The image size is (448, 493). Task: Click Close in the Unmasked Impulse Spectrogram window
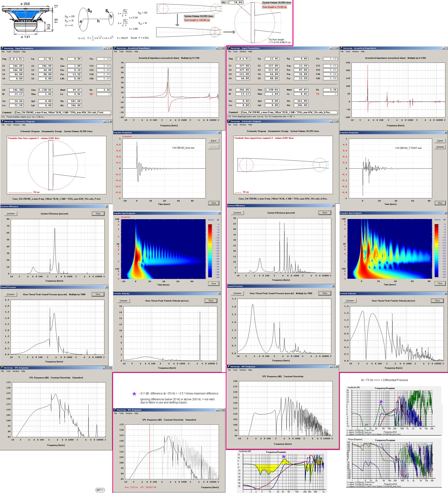click(214, 284)
